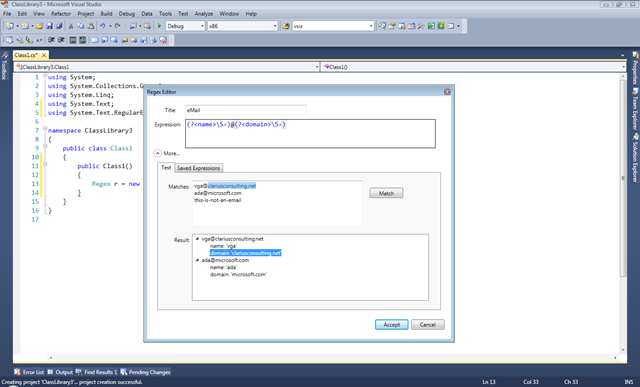Image resolution: width=640 pixels, height=387 pixels.
Task: Click the Title field containing eMail
Action: [x=245, y=110]
